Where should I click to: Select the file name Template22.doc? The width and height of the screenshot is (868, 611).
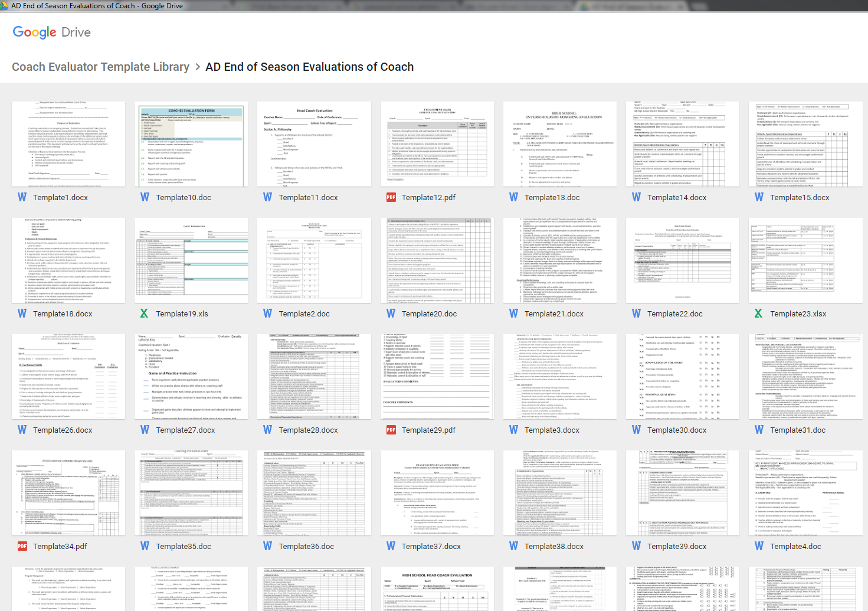pos(675,314)
